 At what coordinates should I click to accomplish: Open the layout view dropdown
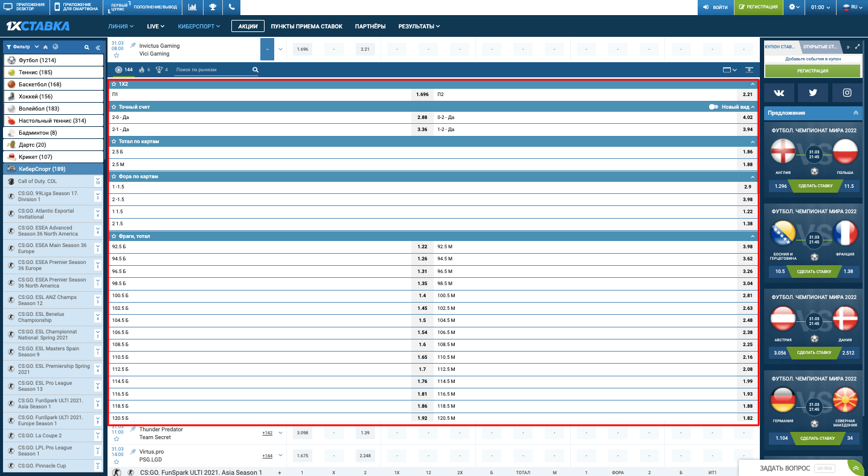point(730,69)
